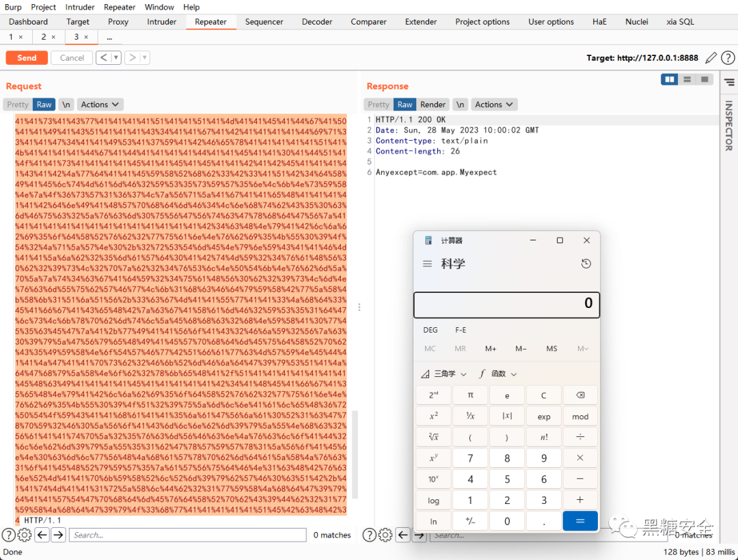Viewport: 738px width, 560px height.
Task: Open the collapsed INSPECTOR side panel
Action: [x=728, y=126]
